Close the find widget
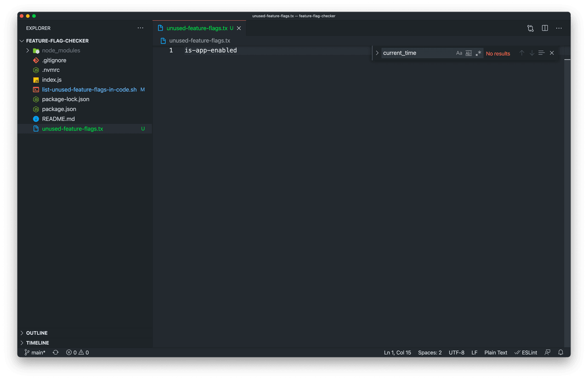 point(552,53)
